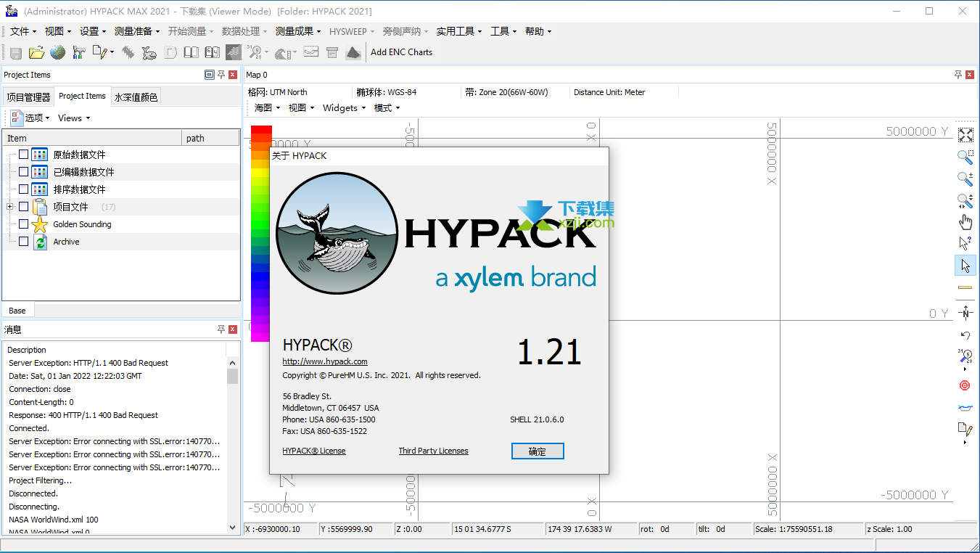
Task: Switch to the 项目管理器 tab
Action: 28,97
